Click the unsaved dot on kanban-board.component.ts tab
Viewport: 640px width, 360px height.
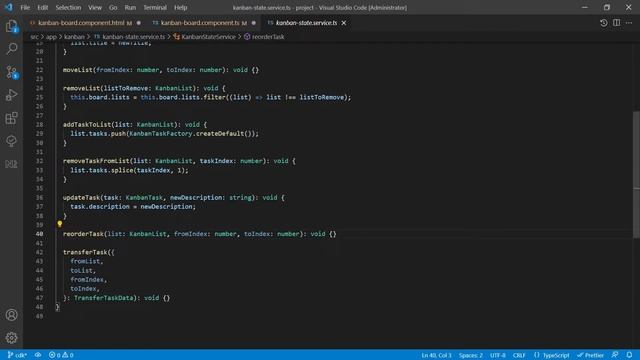pos(254,23)
